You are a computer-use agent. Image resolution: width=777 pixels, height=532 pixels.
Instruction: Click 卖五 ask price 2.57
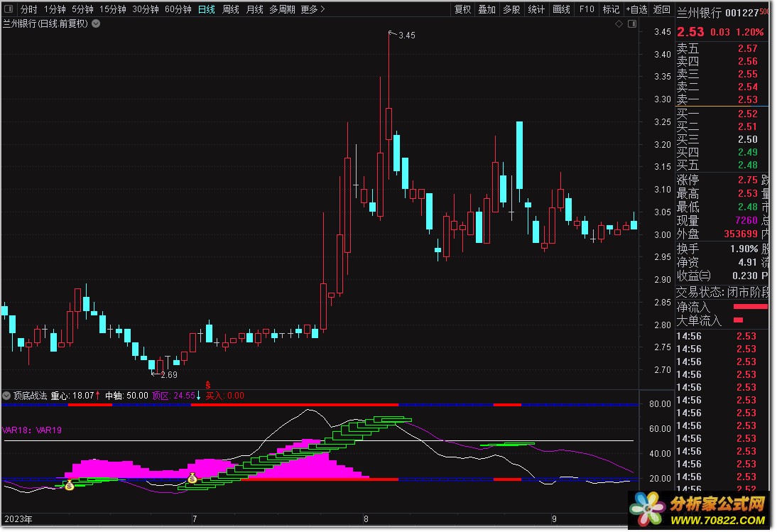point(747,48)
